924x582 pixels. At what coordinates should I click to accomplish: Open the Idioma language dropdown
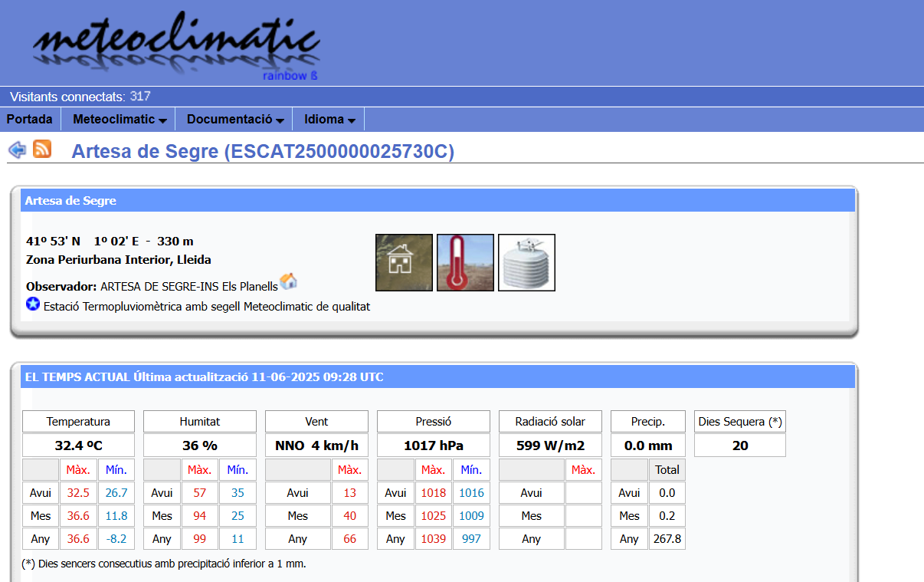tap(329, 120)
